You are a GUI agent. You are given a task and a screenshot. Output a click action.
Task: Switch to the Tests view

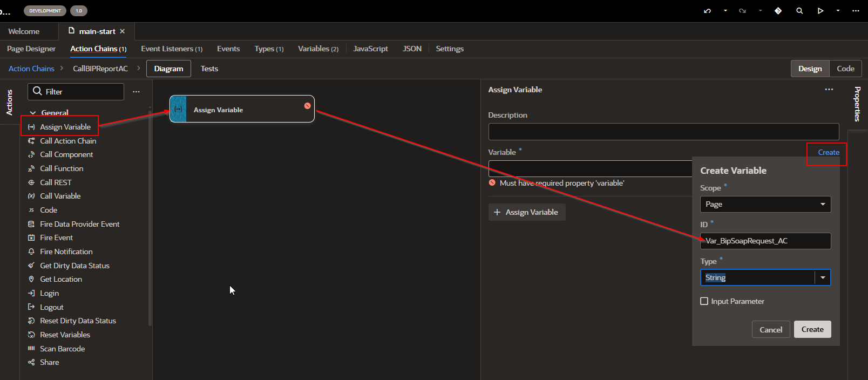pos(209,69)
